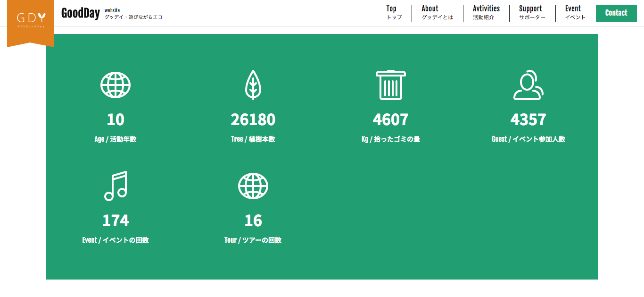Select the number 26180 statistic
This screenshot has height=297, width=644.
[253, 119]
